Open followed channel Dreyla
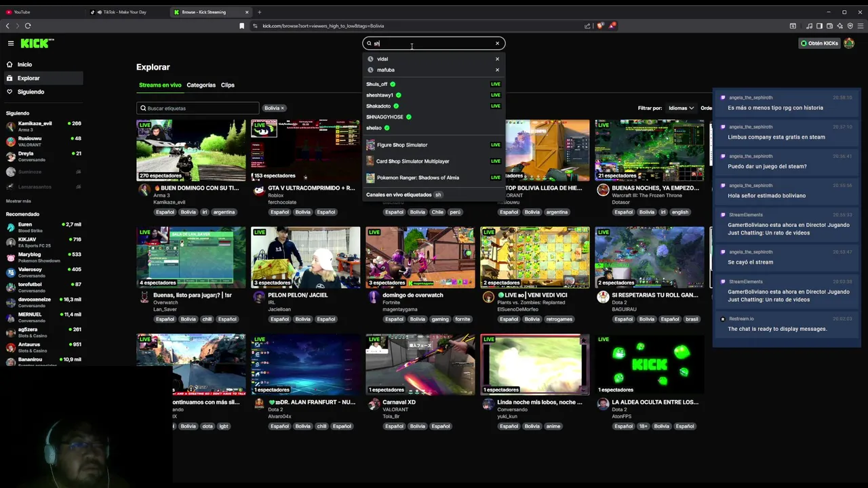Viewport: 868px width, 488px height. 43,156
